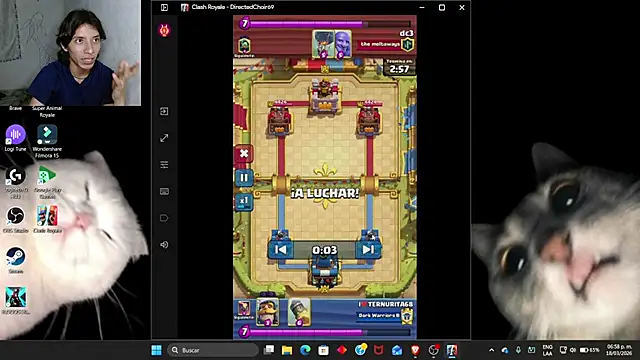Screen dimensions: 640x360
Task: Click the OneDrive cloud tray icon
Action: pyautogui.click(x=505, y=350)
